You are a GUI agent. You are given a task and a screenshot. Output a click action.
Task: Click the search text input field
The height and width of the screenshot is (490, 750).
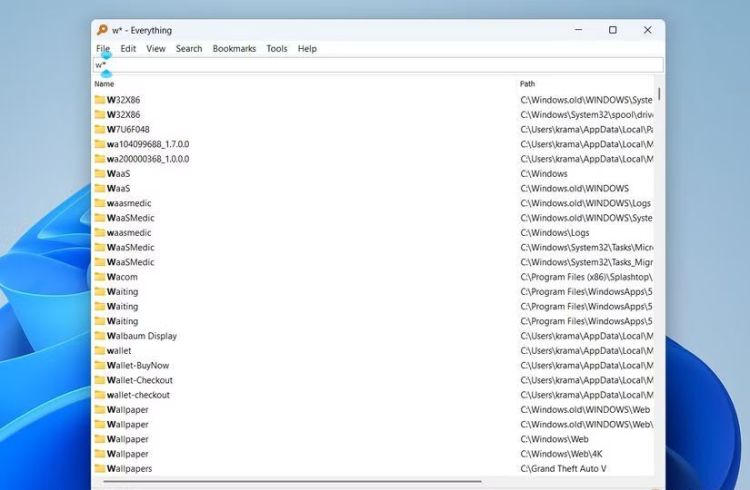click(380, 65)
